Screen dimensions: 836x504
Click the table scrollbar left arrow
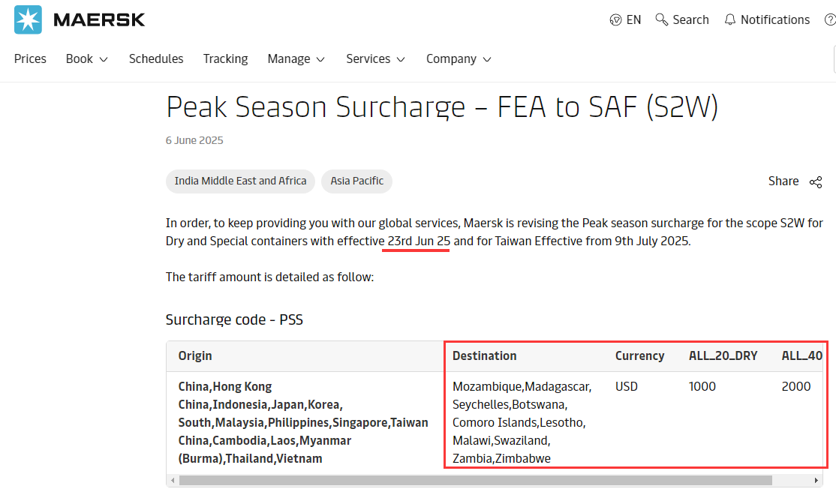click(x=173, y=480)
